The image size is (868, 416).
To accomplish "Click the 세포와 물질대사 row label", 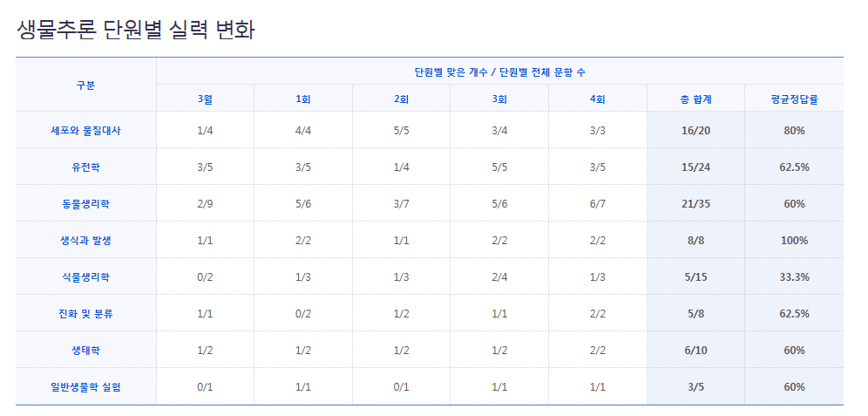I will point(85,130).
